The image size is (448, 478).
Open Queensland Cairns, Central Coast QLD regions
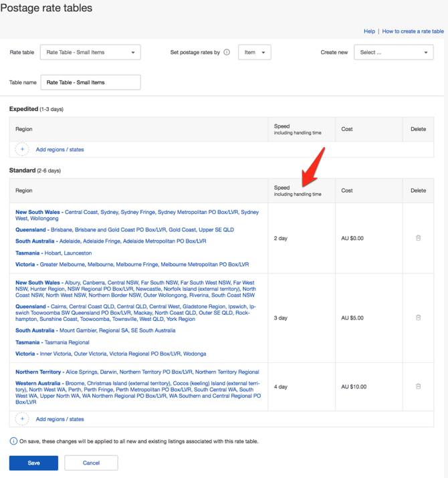point(136,312)
